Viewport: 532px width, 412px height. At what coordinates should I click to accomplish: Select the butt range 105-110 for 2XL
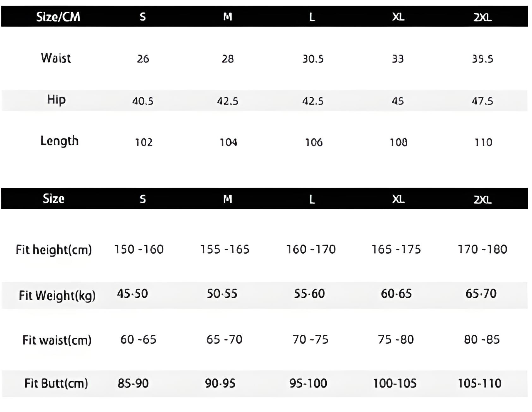coord(480,384)
